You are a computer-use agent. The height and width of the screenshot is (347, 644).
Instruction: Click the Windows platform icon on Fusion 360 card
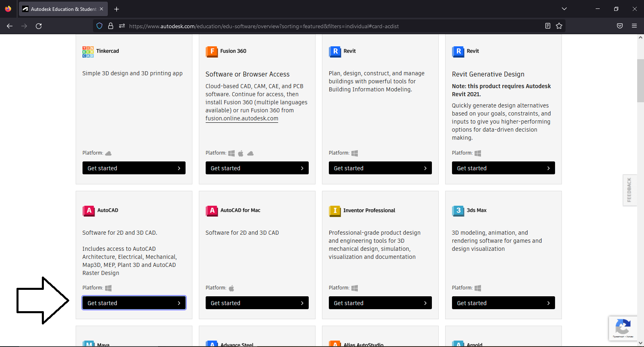click(x=231, y=153)
